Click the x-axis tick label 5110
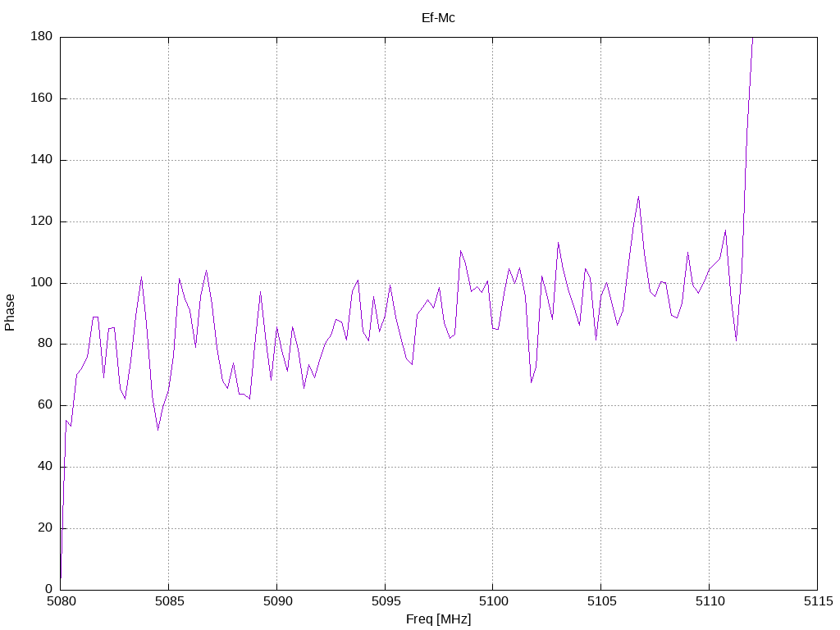Image resolution: width=840 pixels, height=630 pixels. point(710,601)
